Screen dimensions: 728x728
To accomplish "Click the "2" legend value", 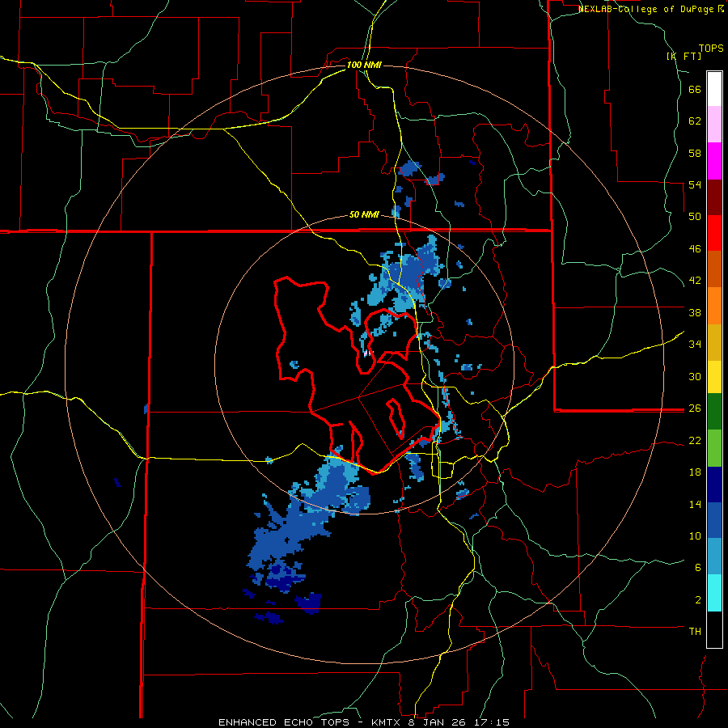I will point(698,599).
